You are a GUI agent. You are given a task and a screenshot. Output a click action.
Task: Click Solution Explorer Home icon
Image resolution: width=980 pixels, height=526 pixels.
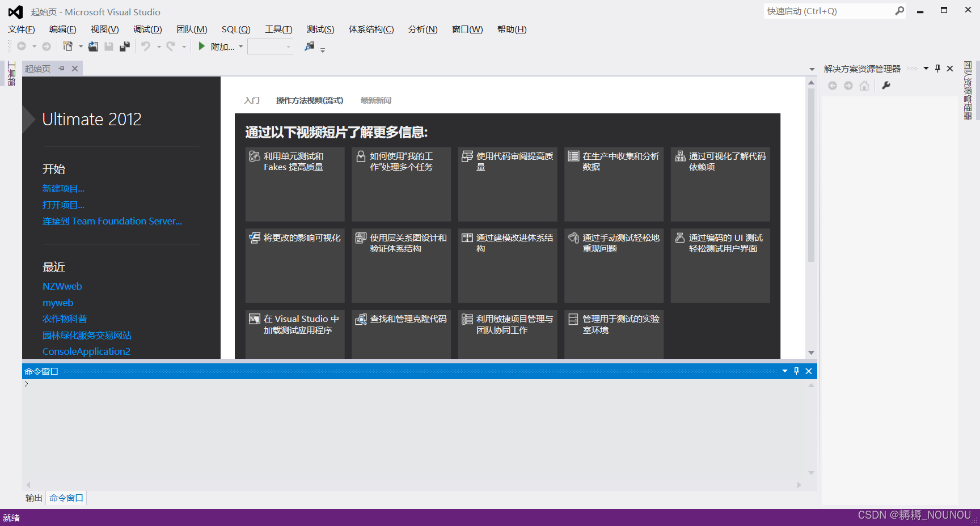pos(864,86)
